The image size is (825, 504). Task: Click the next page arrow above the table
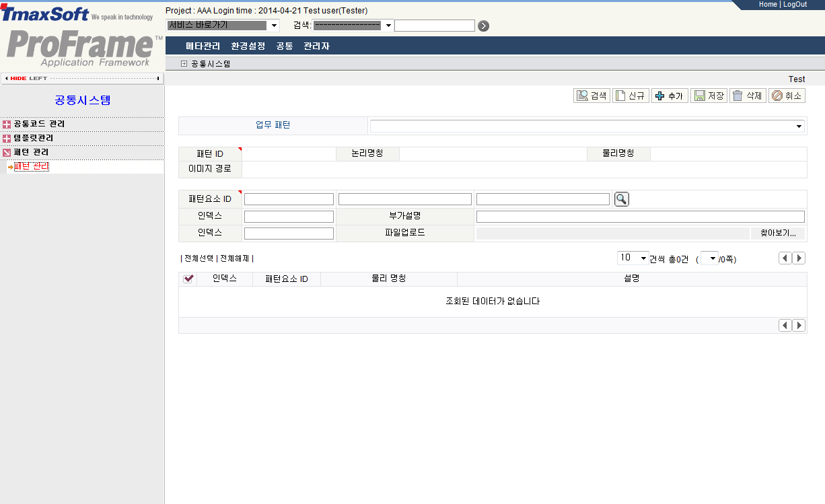[x=799, y=257]
